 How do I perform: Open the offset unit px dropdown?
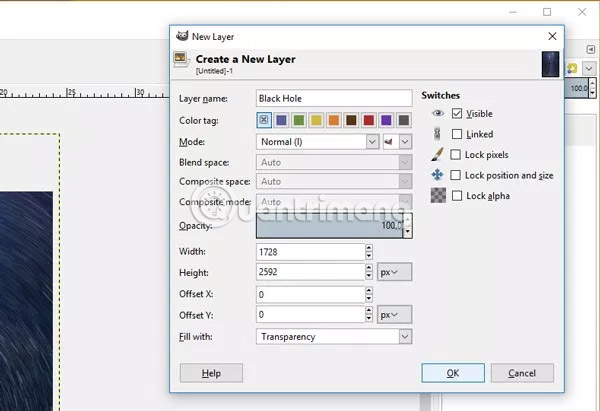(395, 315)
